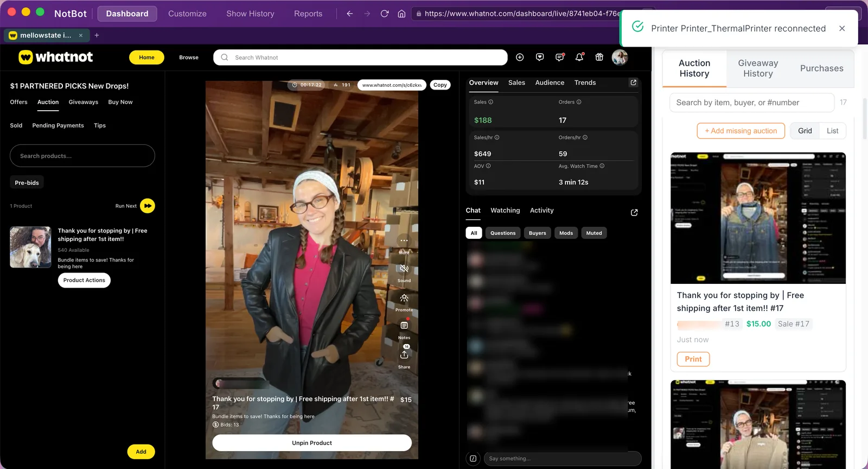The width and height of the screenshot is (868, 469).
Task: Click the forward navigation arrow in NotBot toolbar
Action: [367, 14]
